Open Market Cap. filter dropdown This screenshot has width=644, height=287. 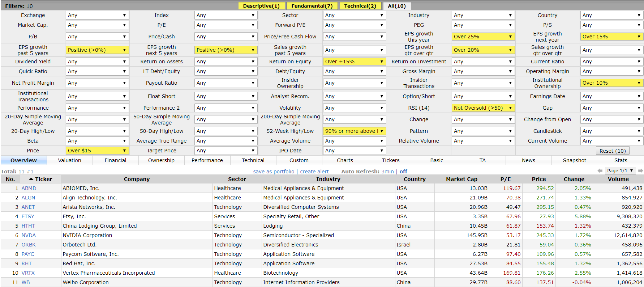pyautogui.click(x=97, y=25)
